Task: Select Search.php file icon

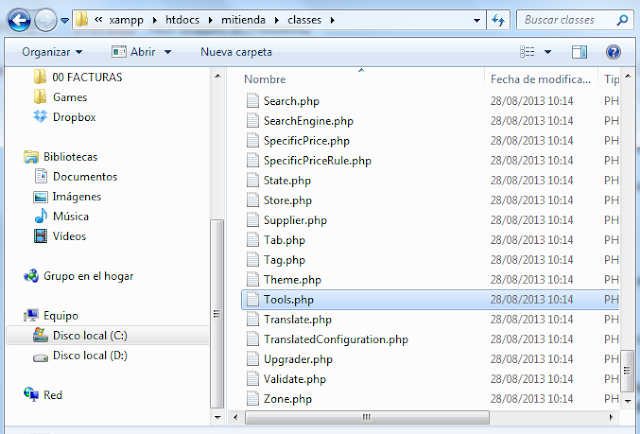Action: tap(253, 100)
